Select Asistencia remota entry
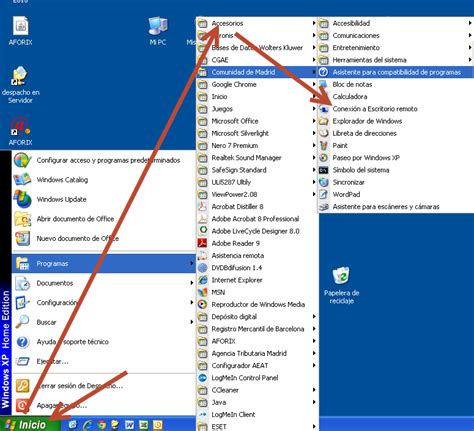Screen dimensions: 474x431 (257, 256)
